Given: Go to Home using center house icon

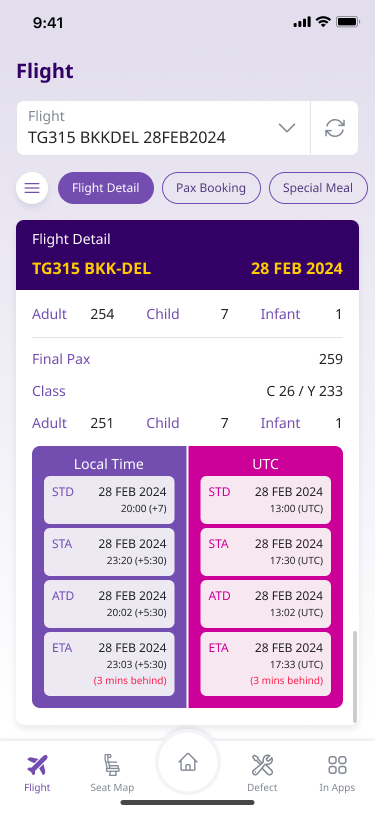Looking at the screenshot, I should [x=188, y=762].
